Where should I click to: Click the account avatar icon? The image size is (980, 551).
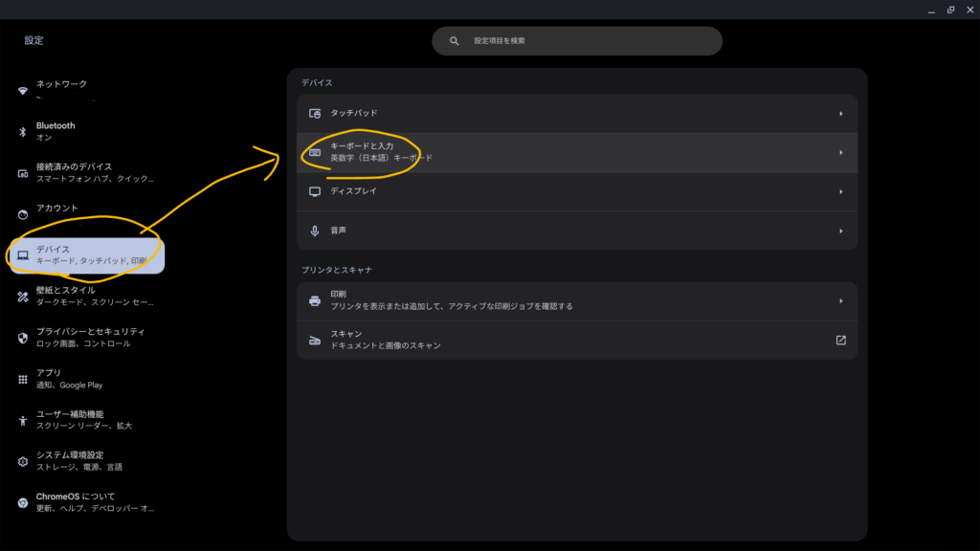[x=23, y=214]
